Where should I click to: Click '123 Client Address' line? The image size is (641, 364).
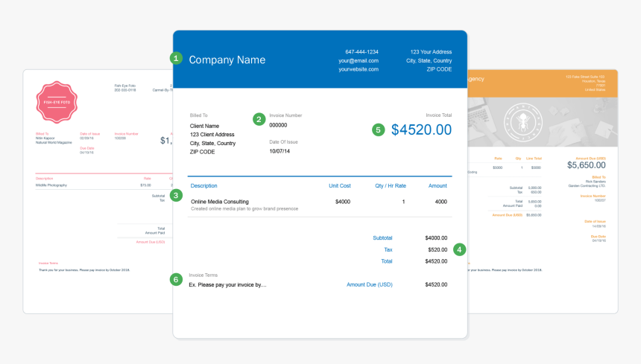tap(212, 135)
